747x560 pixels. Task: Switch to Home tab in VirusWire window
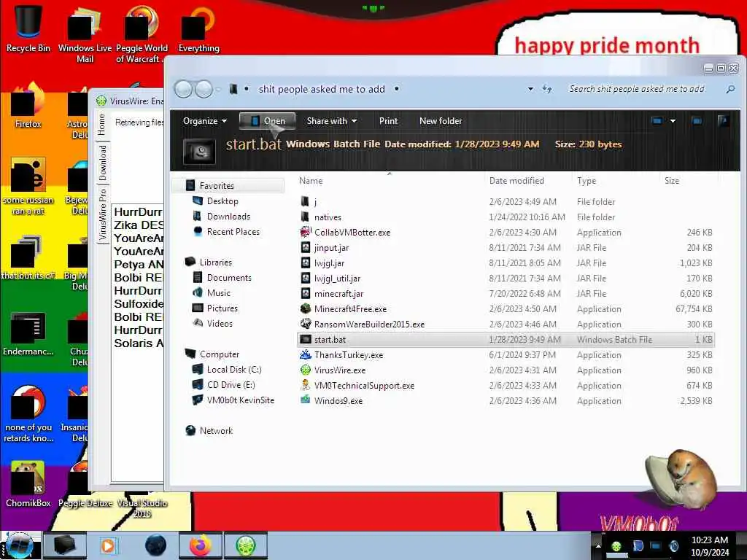(x=102, y=124)
